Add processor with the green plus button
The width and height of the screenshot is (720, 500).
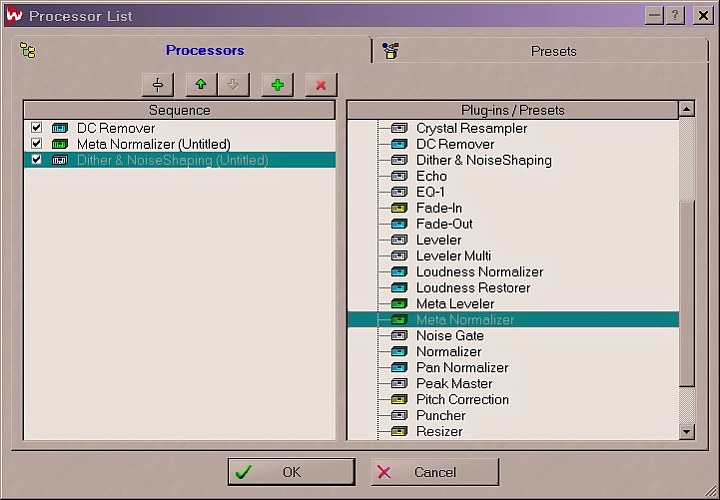click(x=277, y=84)
